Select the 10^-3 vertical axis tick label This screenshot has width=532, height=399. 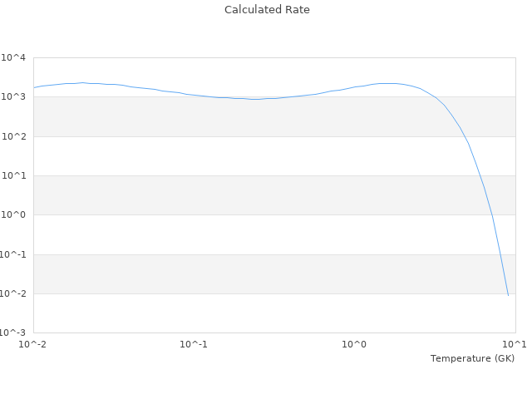coord(12,332)
